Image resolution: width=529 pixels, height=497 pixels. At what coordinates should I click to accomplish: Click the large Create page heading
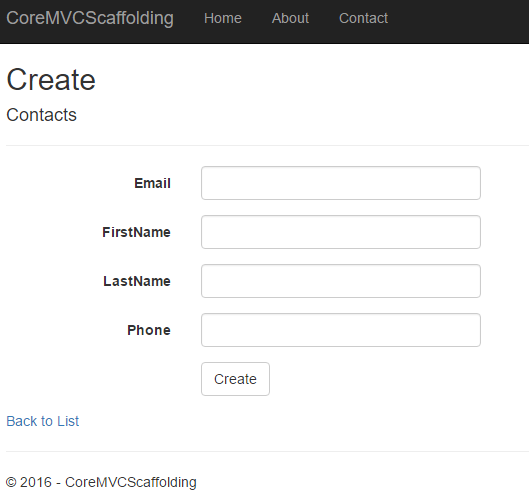[51, 80]
